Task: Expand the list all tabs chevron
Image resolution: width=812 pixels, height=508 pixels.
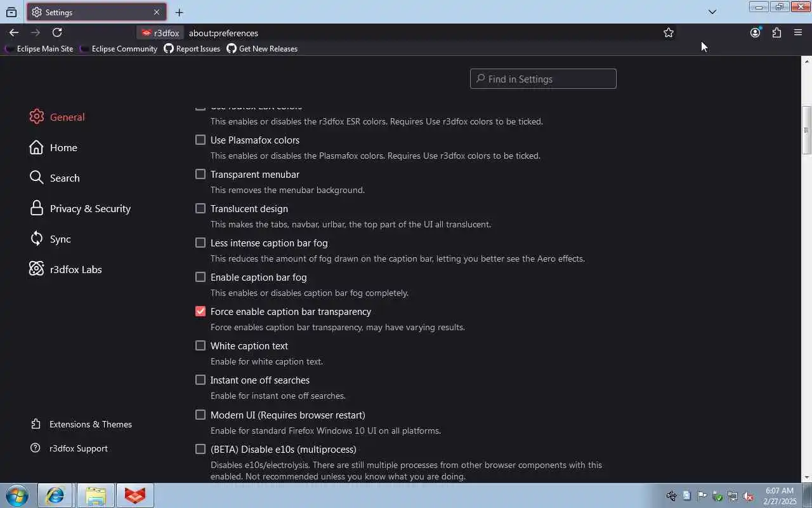Action: tap(712, 11)
